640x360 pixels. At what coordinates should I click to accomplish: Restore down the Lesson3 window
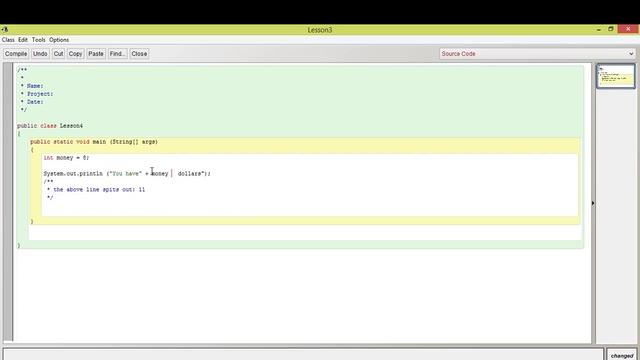coord(611,29)
